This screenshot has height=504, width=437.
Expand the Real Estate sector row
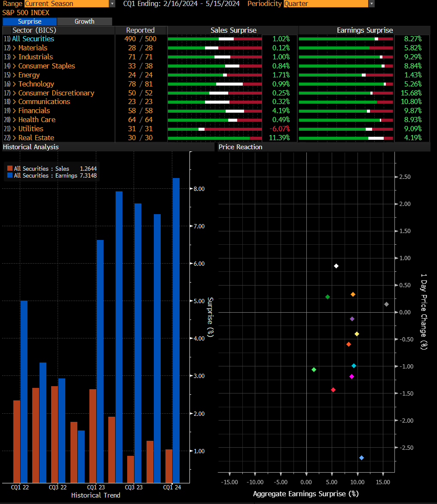[14, 138]
